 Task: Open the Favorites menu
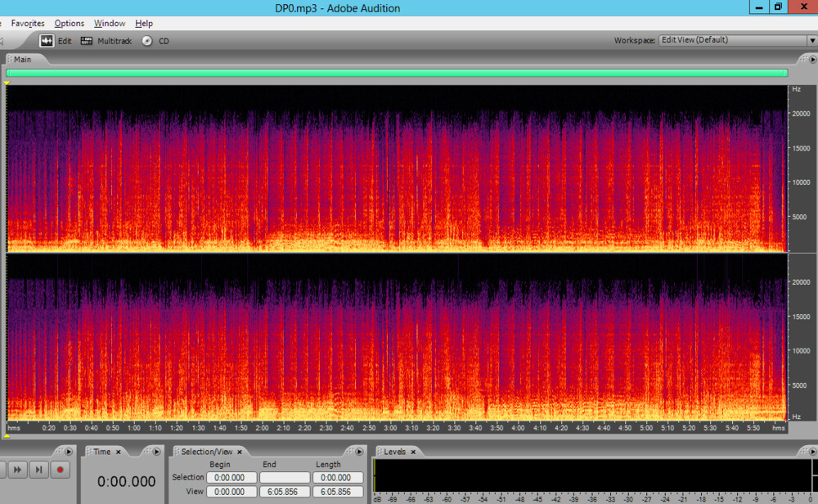tap(28, 24)
